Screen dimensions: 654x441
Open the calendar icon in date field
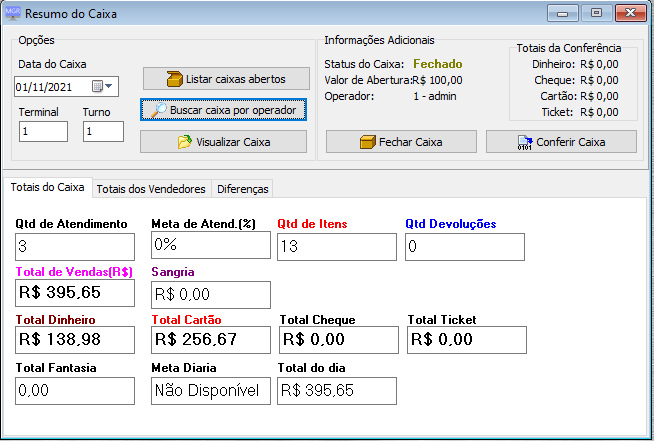98,87
